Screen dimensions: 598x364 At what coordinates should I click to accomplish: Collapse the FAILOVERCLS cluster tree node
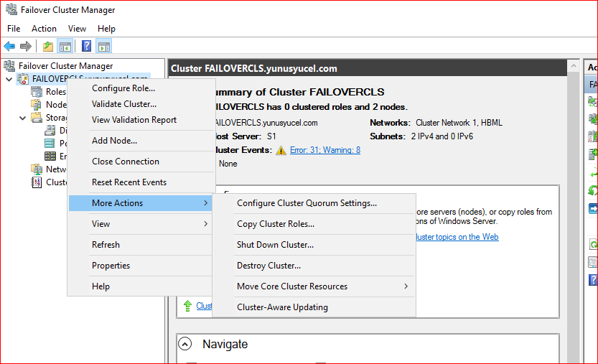pyautogui.click(x=9, y=80)
